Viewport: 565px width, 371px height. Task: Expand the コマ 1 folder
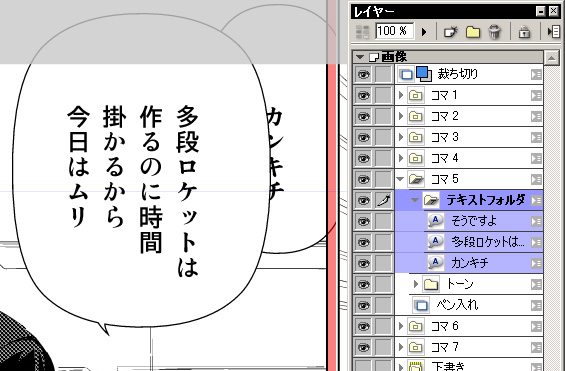(401, 95)
